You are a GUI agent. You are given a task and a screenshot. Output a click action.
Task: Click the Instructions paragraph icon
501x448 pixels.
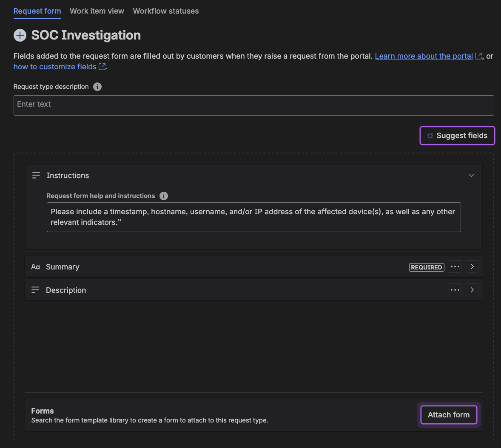[36, 176]
